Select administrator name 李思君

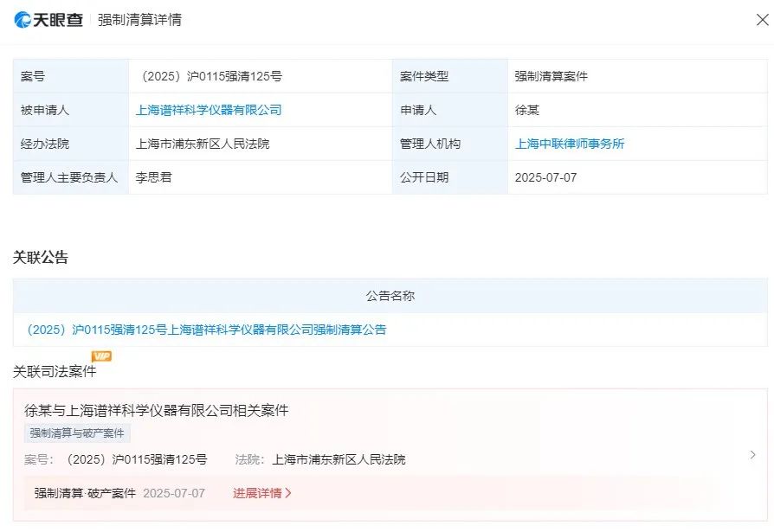coord(154,177)
